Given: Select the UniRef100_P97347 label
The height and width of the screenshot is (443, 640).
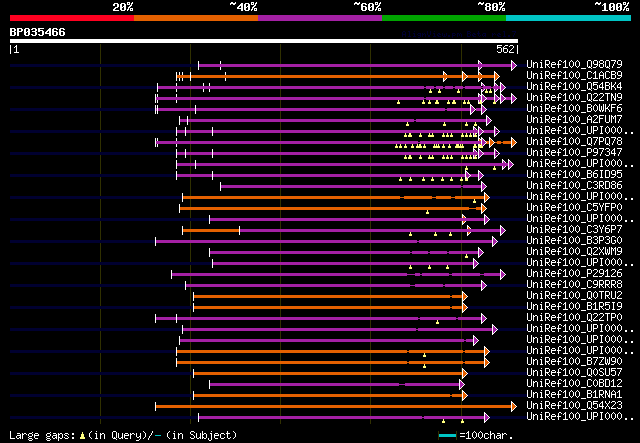Looking at the screenshot, I should [x=574, y=152].
